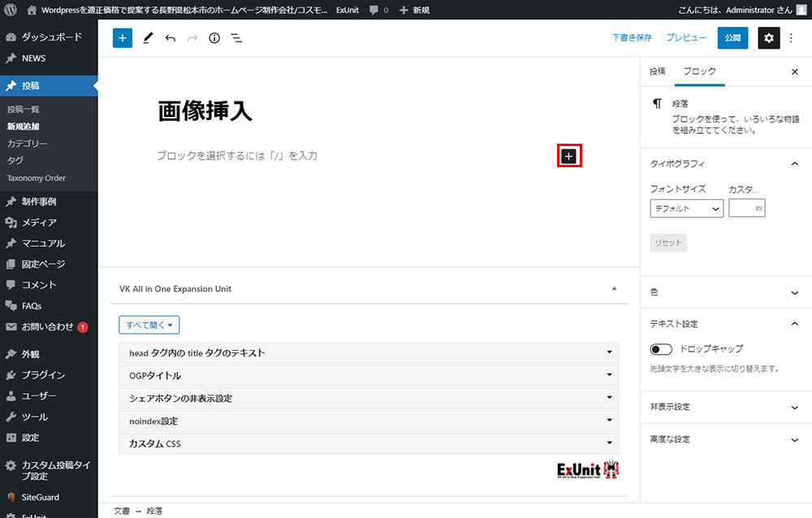
Task: Open the three-dot options menu
Action: click(792, 38)
